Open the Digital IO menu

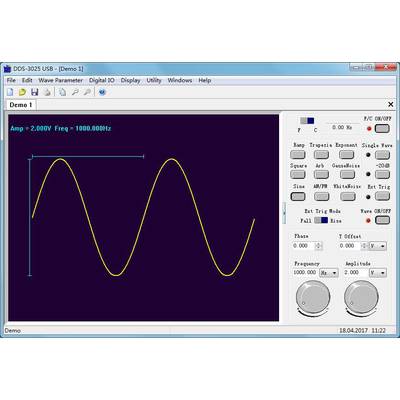point(102,80)
